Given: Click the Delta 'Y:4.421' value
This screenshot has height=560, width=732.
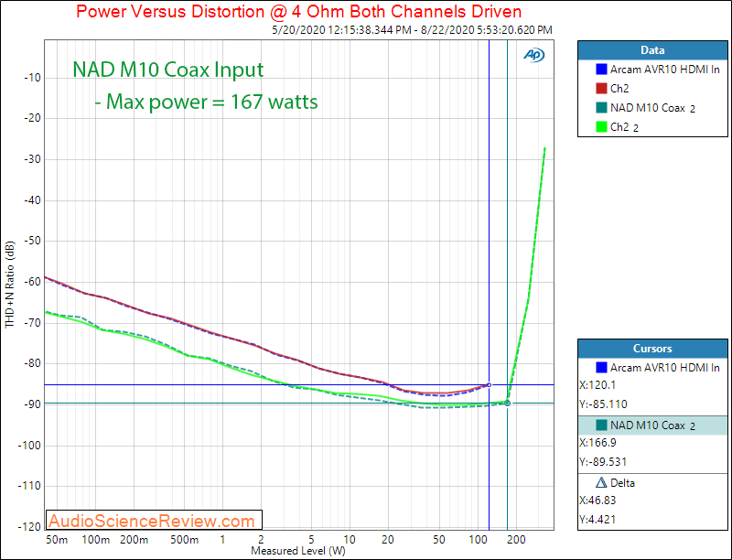Looking at the screenshot, I should pyautogui.click(x=597, y=520).
